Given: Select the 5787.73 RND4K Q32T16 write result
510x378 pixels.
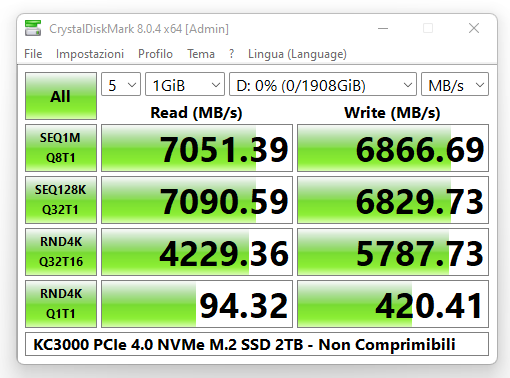Looking at the screenshot, I should pos(393,252).
